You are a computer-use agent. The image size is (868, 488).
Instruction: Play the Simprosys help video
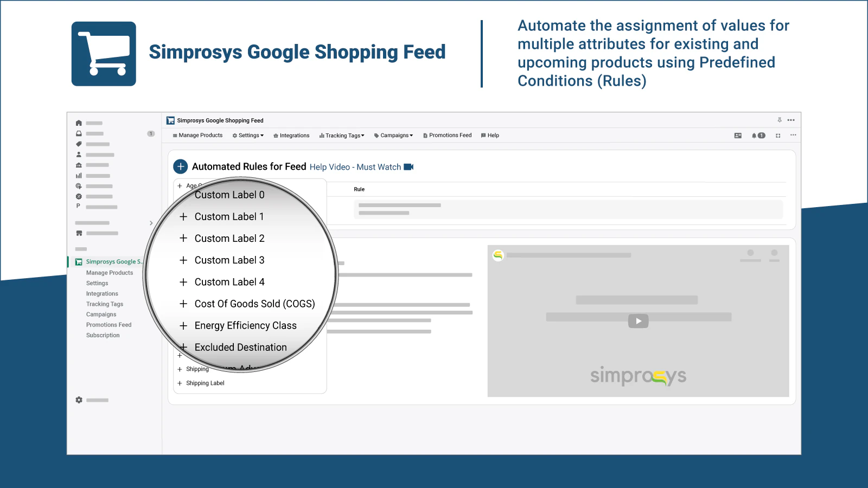(638, 321)
